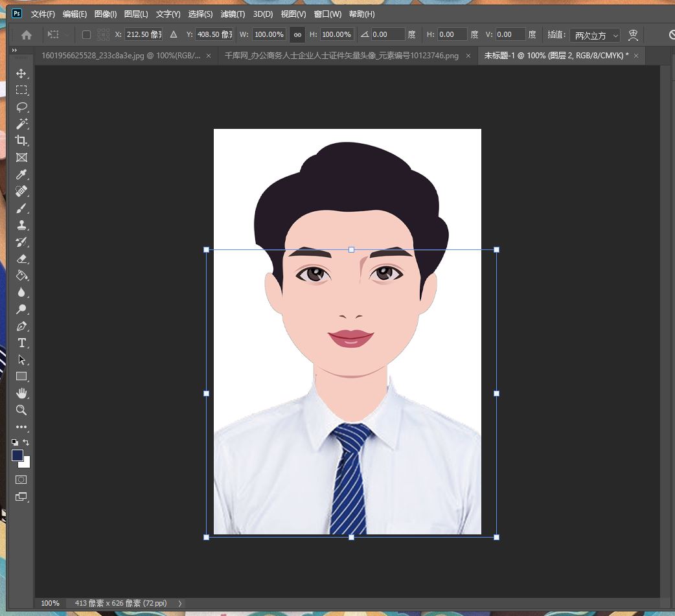This screenshot has width=675, height=616.
Task: Activate the Crop tool
Action: tap(21, 141)
